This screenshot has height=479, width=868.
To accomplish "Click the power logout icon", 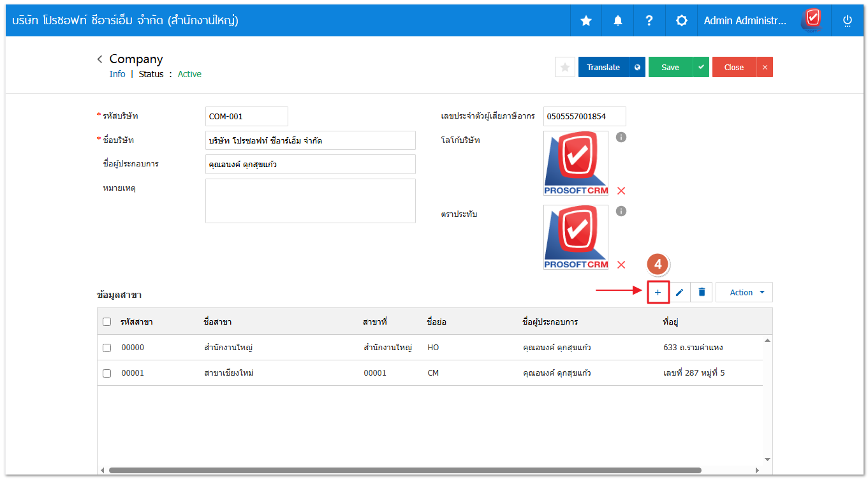I will pos(848,20).
